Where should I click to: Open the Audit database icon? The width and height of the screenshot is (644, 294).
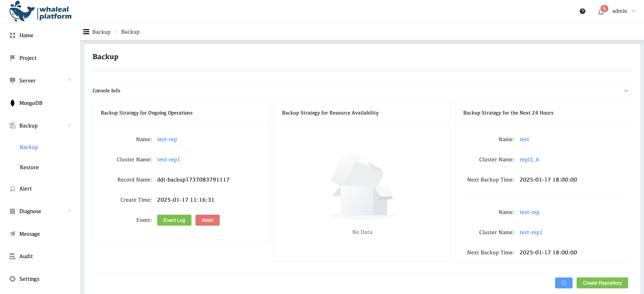click(x=13, y=256)
